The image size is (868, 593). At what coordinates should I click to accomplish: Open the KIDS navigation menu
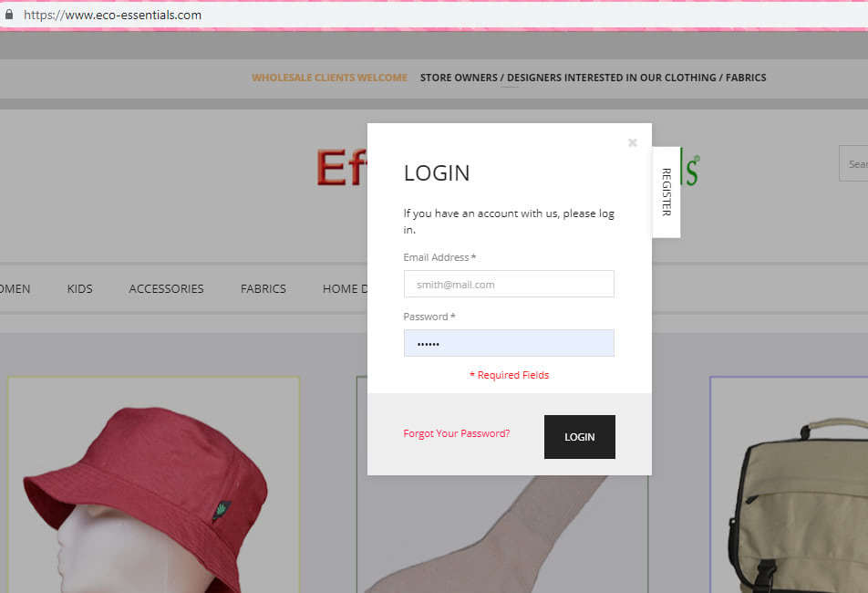coord(79,288)
